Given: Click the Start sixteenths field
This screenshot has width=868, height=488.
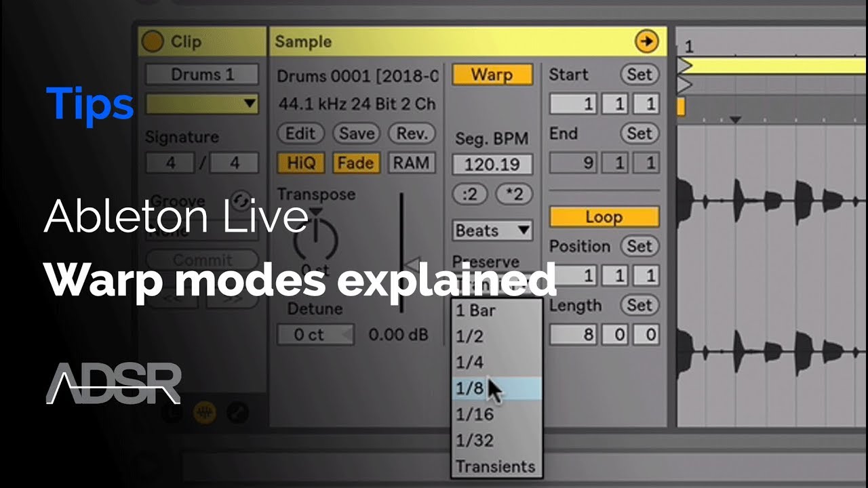Looking at the screenshot, I should coord(646,104).
